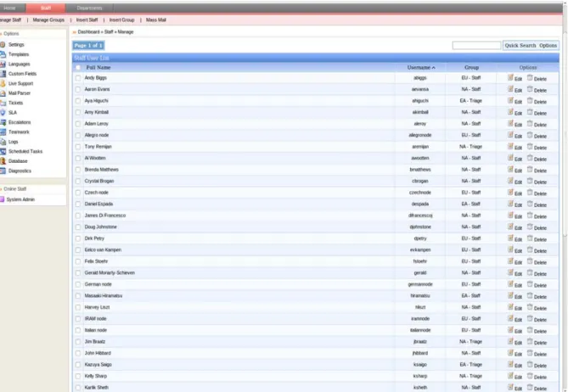Open the search Options dropdown
568x392 pixels.
coord(548,46)
